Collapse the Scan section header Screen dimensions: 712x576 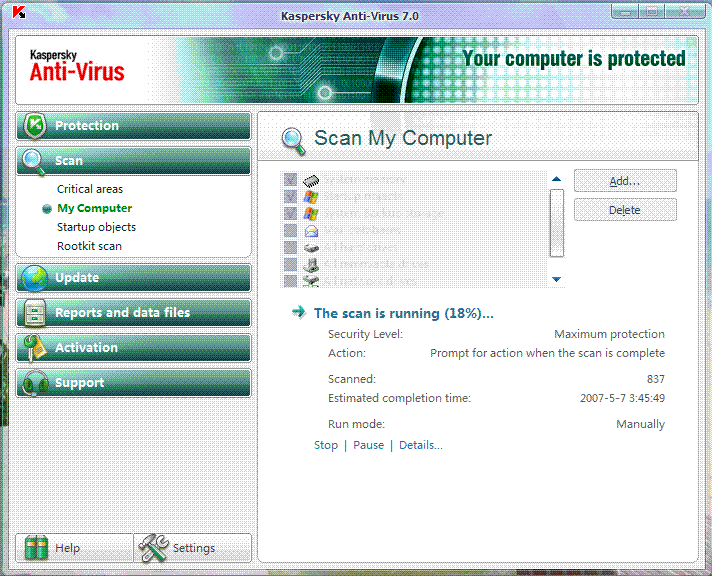(134, 161)
